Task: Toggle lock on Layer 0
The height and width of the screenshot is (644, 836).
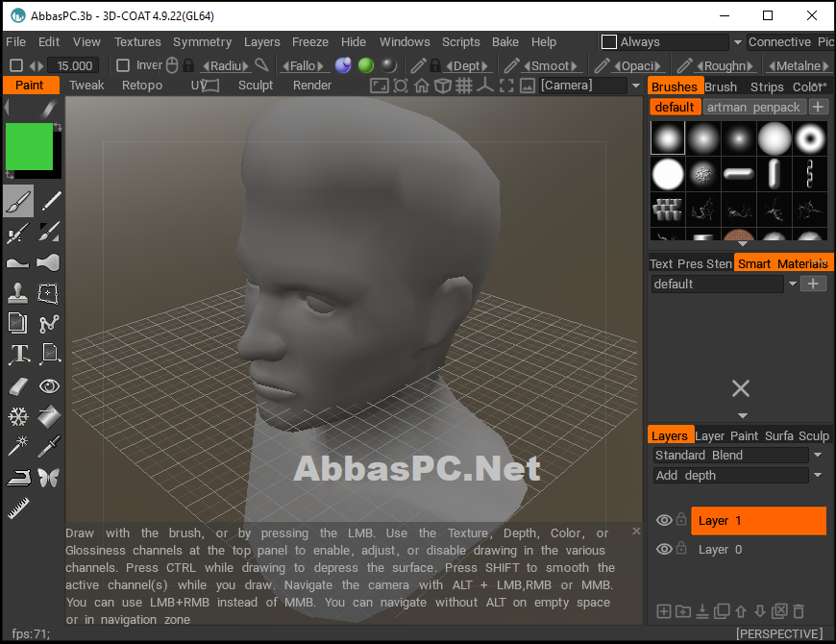Action: tap(681, 548)
